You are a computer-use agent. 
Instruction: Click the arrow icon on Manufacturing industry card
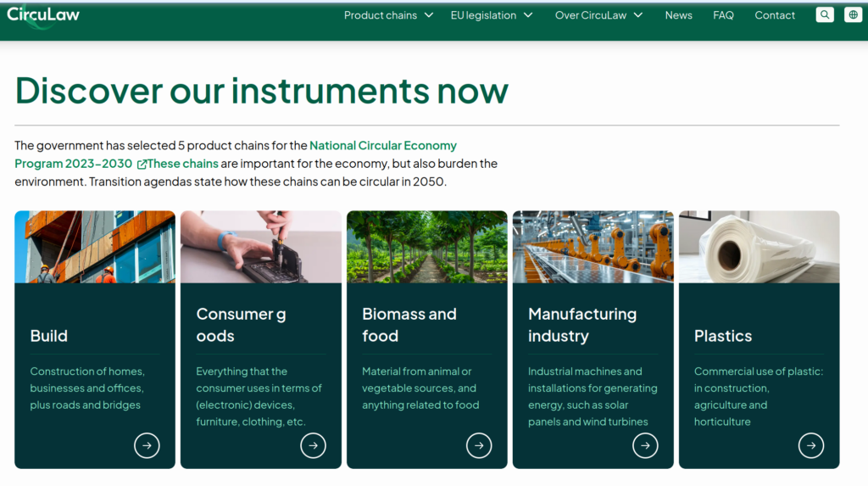(645, 445)
